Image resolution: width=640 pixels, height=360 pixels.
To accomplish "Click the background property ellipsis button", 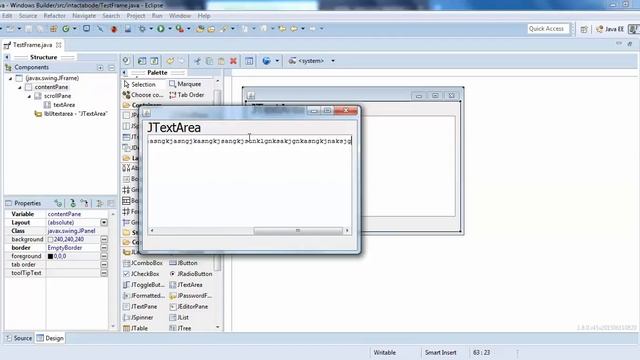I will 104,239.
